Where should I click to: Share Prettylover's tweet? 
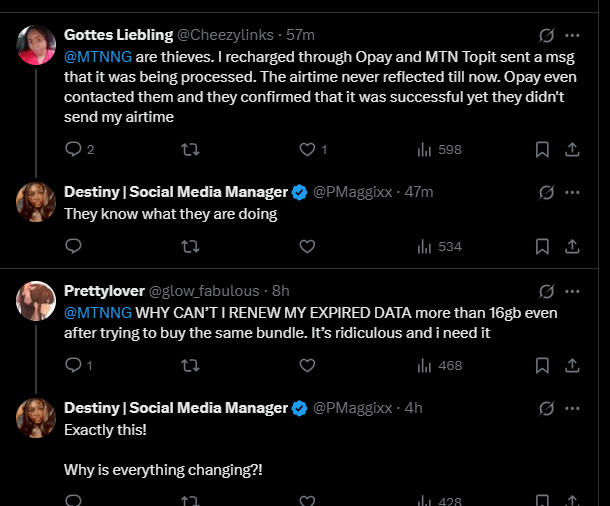pos(572,366)
